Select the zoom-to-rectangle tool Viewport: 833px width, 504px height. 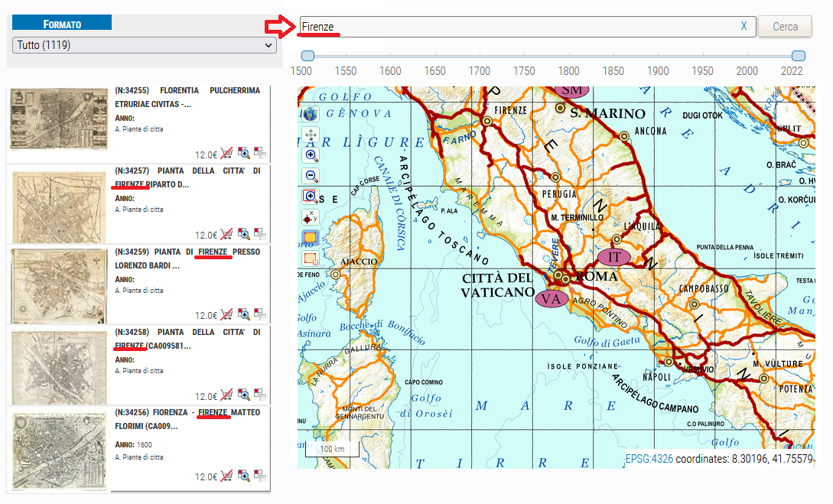click(311, 197)
